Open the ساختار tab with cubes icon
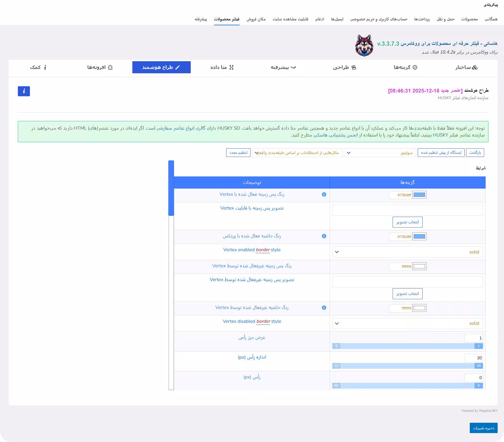This screenshot has height=442, width=504. [466, 67]
